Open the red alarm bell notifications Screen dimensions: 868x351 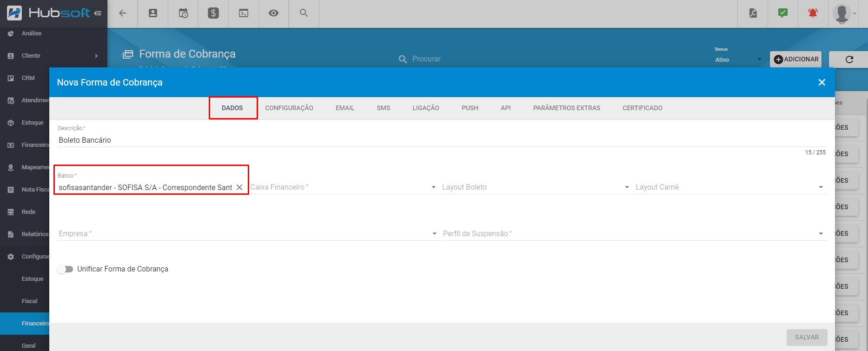point(813,13)
